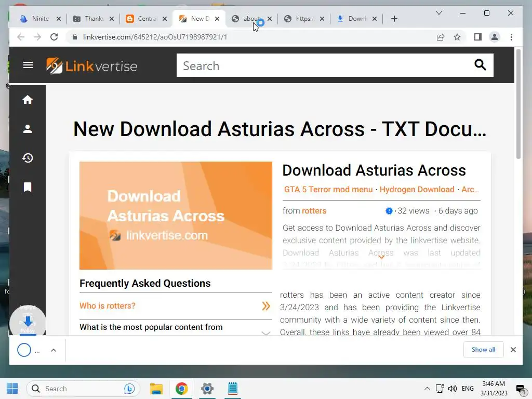Close the Thanks tab

pyautogui.click(x=111, y=19)
